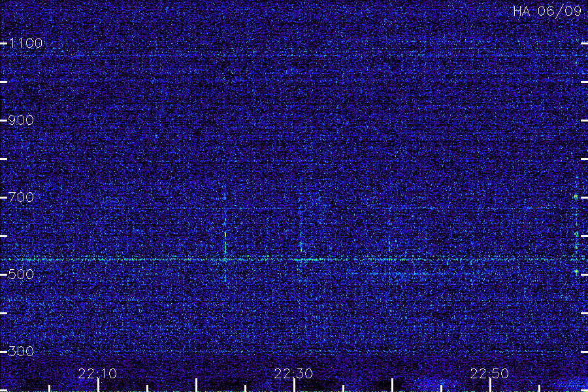Click the 700 frequency axis label
Image resolution: width=588 pixels, height=392 pixels.
point(21,197)
